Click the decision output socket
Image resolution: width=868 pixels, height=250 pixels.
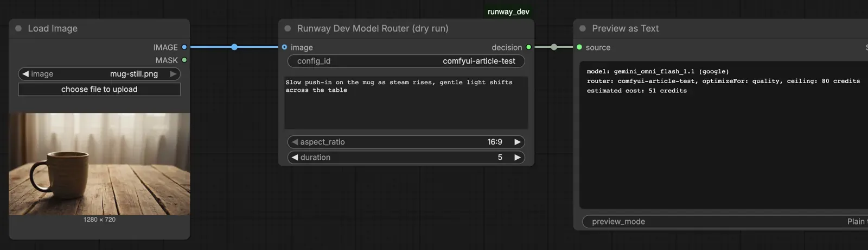(529, 47)
